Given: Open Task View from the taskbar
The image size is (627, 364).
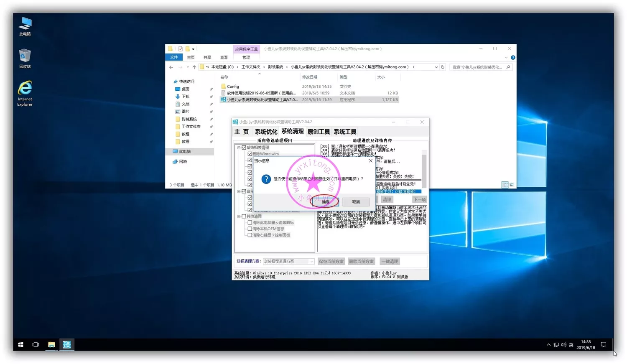Looking at the screenshot, I should point(36,344).
